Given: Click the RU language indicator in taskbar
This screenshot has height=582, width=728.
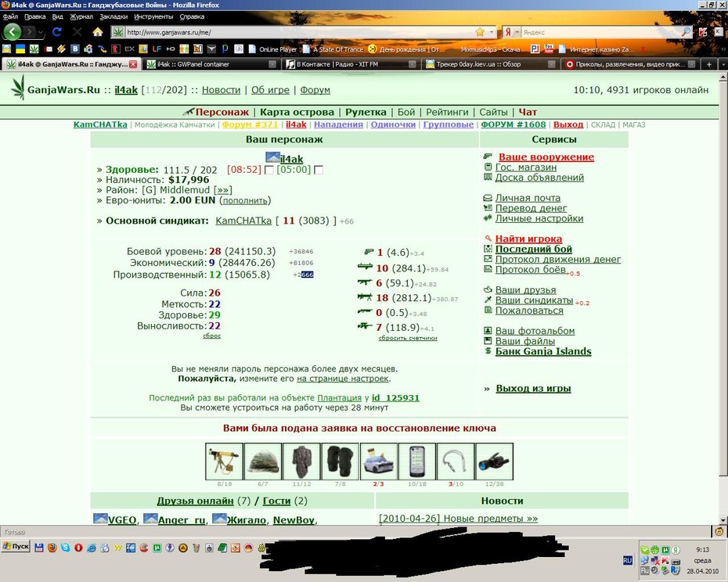Looking at the screenshot, I should 627,560.
